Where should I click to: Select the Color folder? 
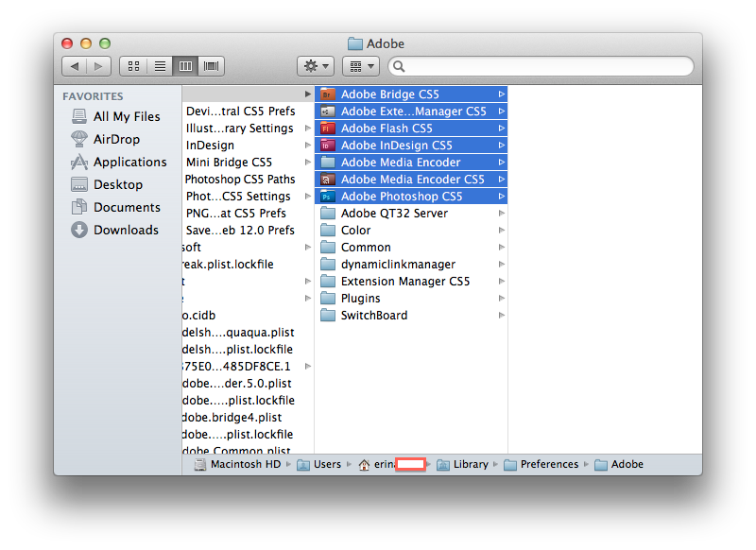point(411,230)
